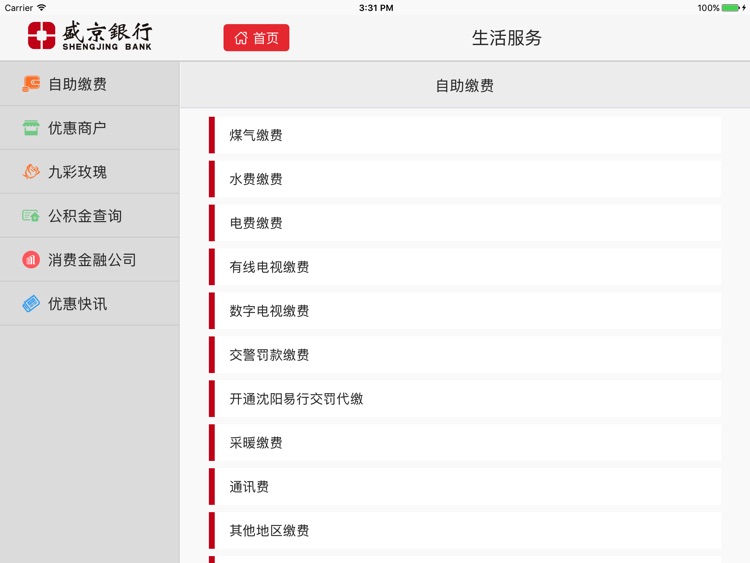Open 通讯费 row
This screenshot has width=750, height=563.
click(465, 487)
